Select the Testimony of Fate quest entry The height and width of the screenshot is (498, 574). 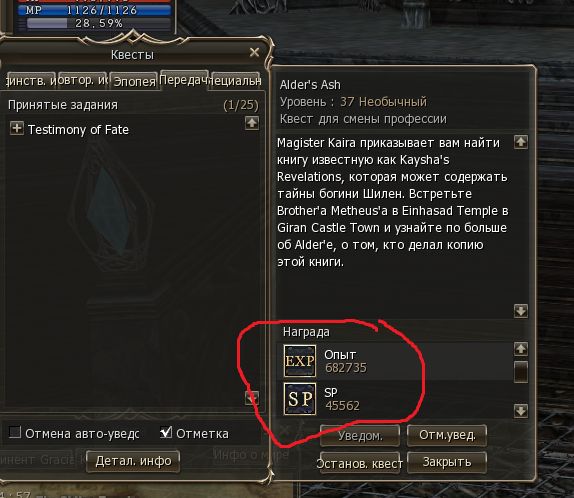(78, 130)
